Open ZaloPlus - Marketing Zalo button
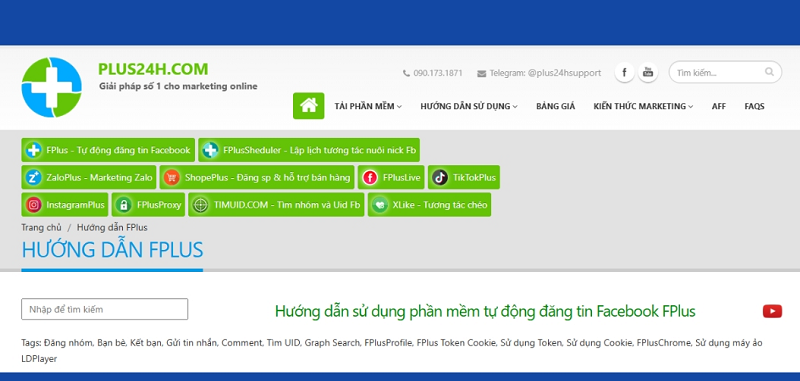This screenshot has height=381, width=800. 89,177
